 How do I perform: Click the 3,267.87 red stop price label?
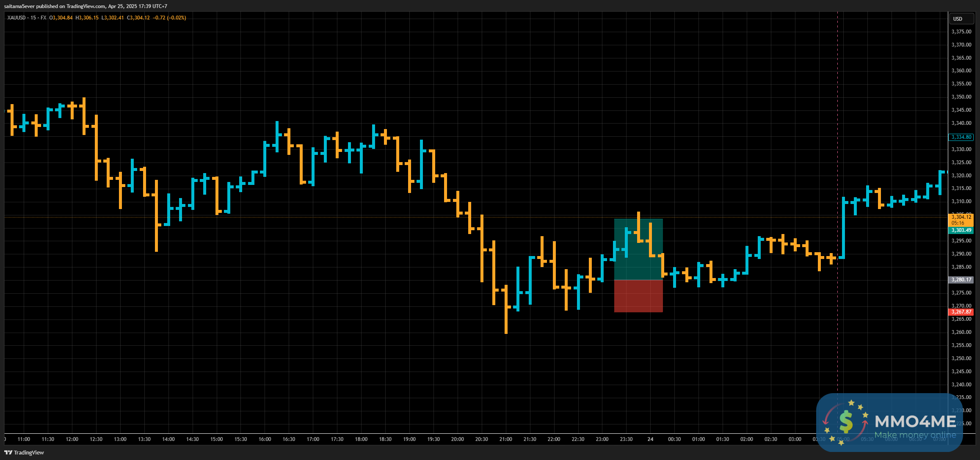click(x=961, y=312)
